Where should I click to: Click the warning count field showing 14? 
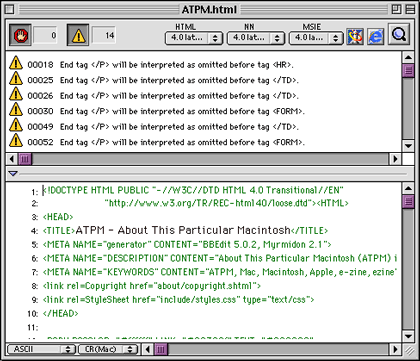coord(104,35)
